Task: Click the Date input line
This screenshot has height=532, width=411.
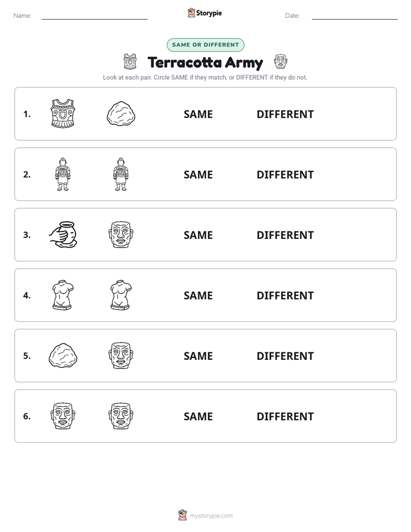Action: point(355,18)
